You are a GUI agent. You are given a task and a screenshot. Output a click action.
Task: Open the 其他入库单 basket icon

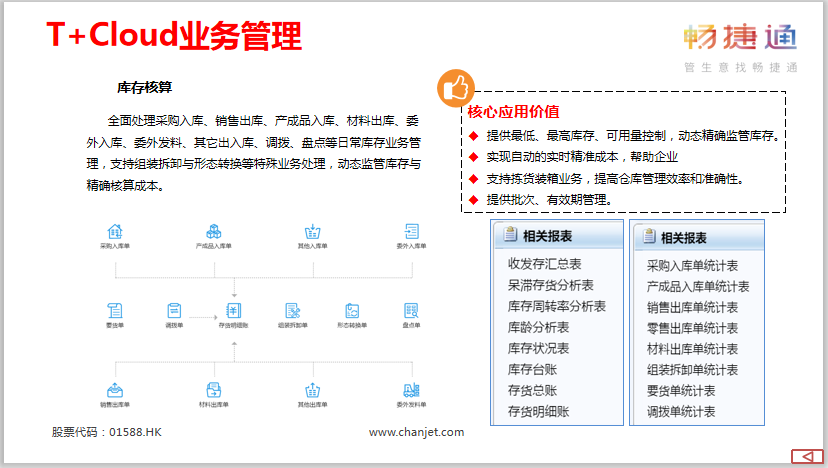(x=313, y=231)
